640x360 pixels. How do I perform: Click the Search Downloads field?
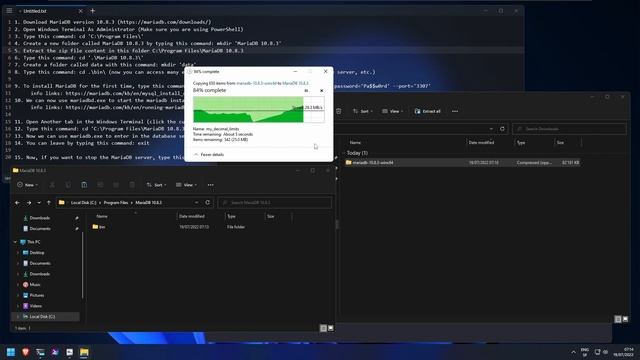pos(569,129)
